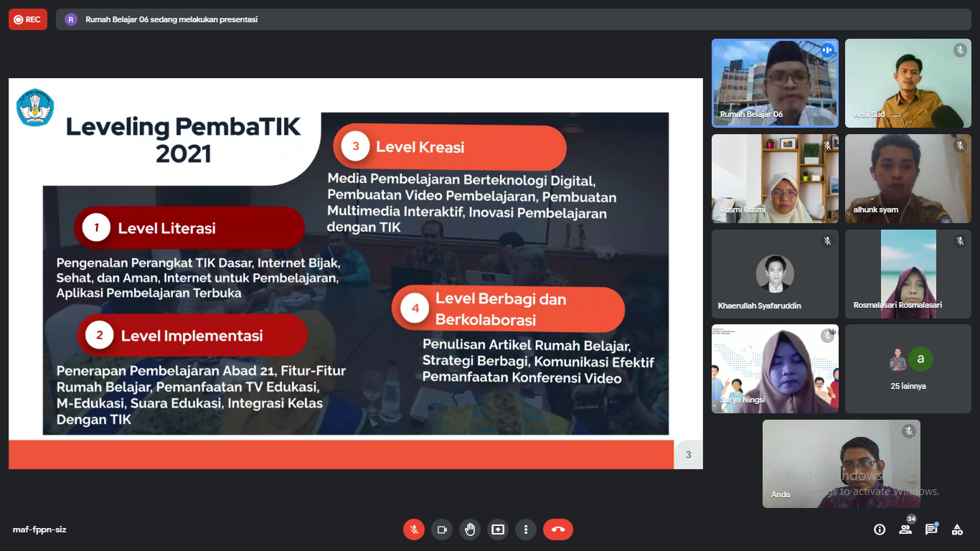Unmute the microphone in bottom toolbar

[x=413, y=529]
